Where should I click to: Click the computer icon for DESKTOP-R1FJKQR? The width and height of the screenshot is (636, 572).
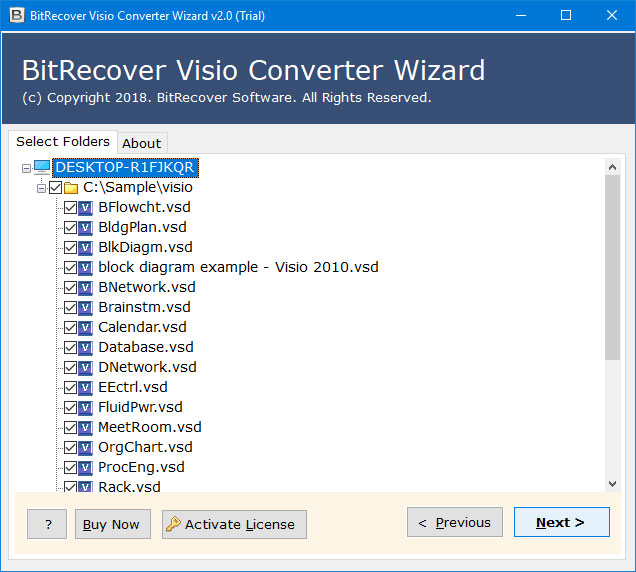42,168
